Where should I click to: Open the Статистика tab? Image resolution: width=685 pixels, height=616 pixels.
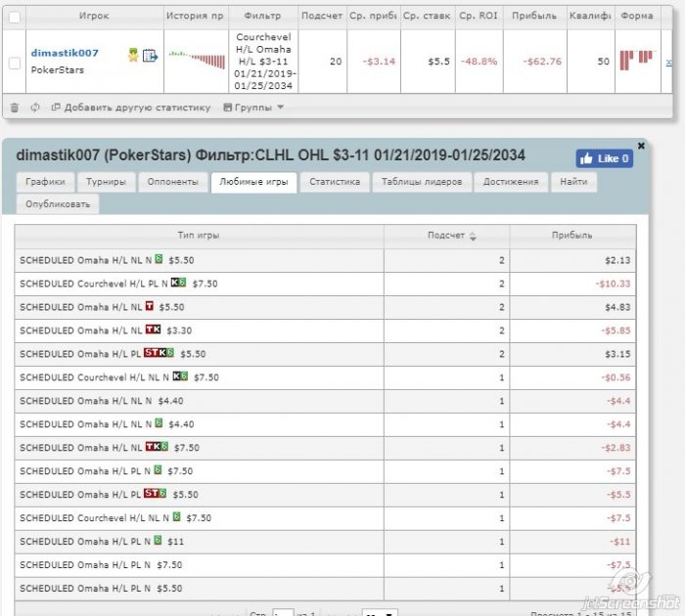click(x=335, y=182)
